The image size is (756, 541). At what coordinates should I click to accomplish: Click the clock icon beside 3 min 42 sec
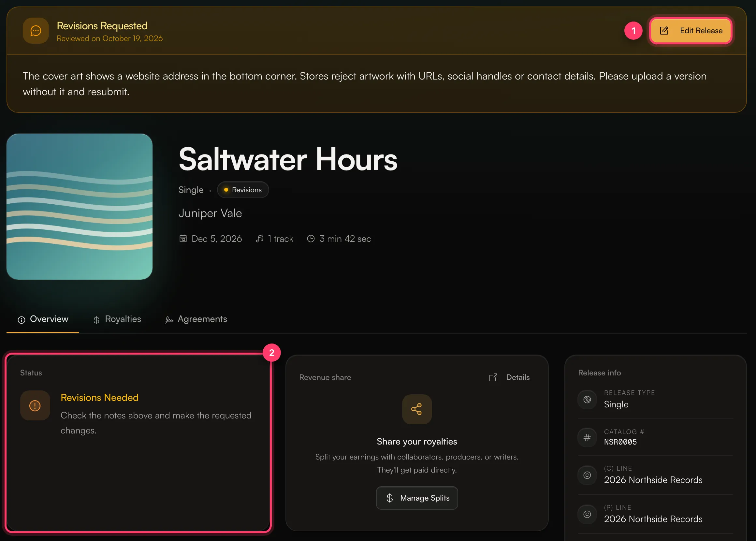pos(311,239)
